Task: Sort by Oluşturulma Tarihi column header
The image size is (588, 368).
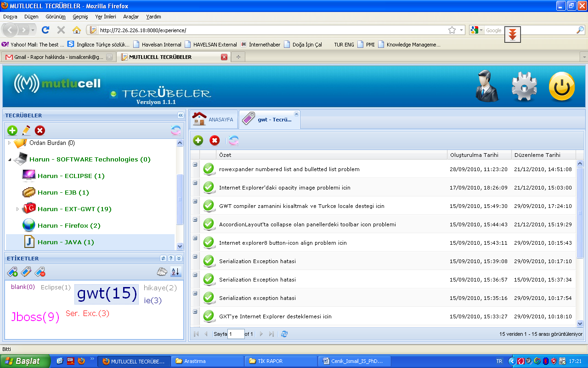Action: (479, 155)
